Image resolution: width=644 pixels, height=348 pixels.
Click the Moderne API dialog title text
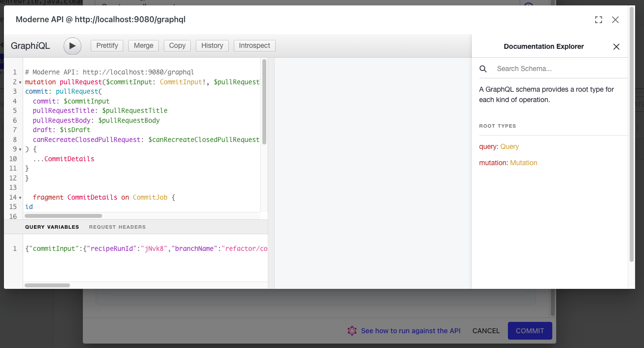point(101,20)
